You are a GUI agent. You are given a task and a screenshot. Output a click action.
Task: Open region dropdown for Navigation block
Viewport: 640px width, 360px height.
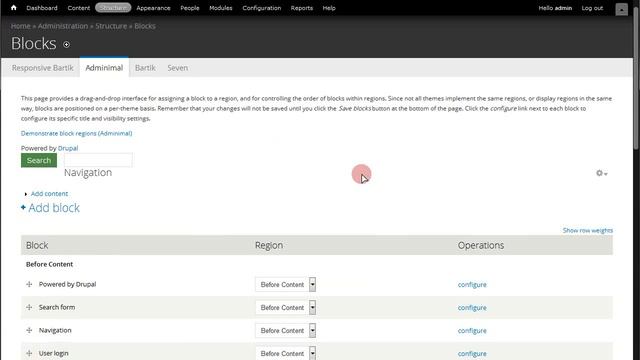285,330
